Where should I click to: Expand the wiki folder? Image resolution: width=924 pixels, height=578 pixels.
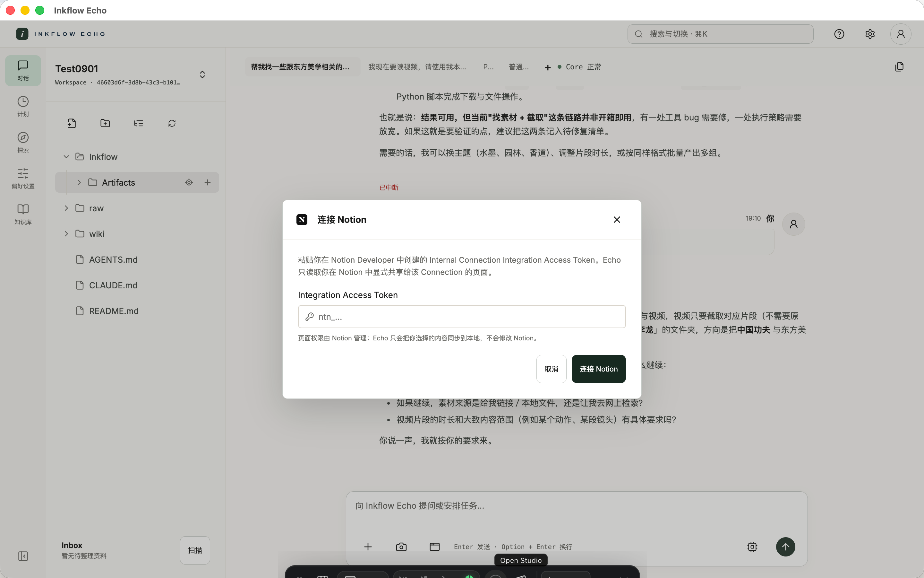(x=66, y=233)
